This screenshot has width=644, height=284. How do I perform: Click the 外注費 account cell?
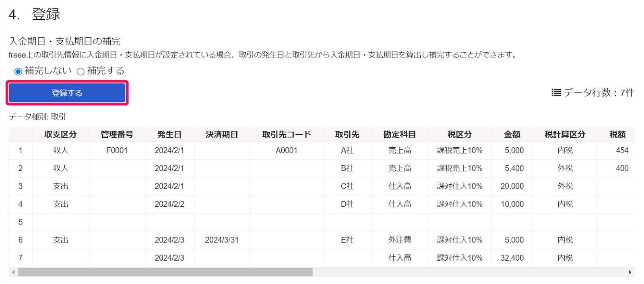point(400,240)
